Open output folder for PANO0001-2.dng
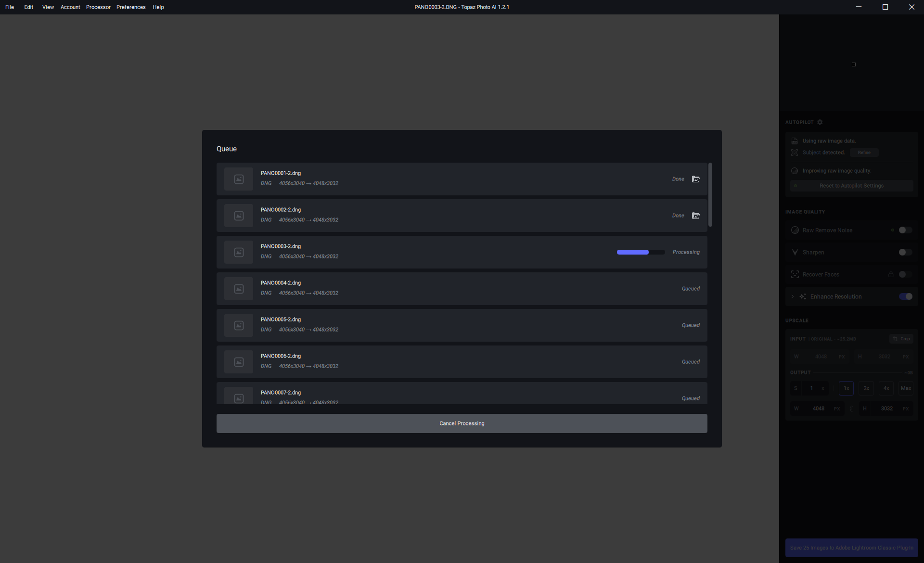924x563 pixels. (695, 179)
